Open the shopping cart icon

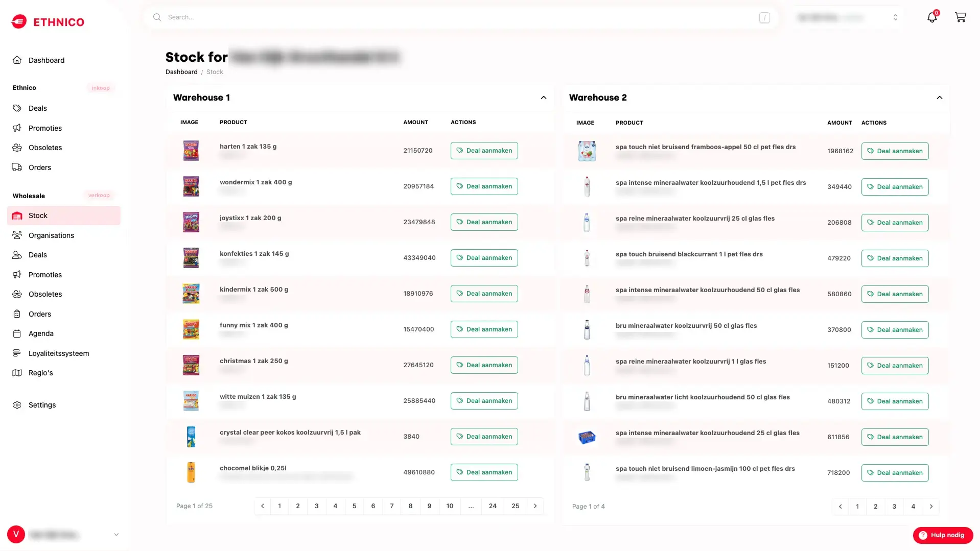point(961,17)
